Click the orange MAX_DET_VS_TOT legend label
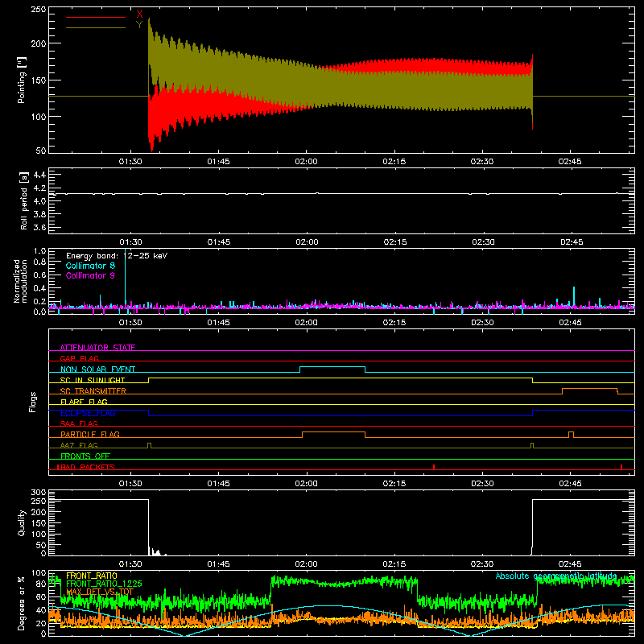The width and height of the screenshot is (644, 644). point(100,592)
